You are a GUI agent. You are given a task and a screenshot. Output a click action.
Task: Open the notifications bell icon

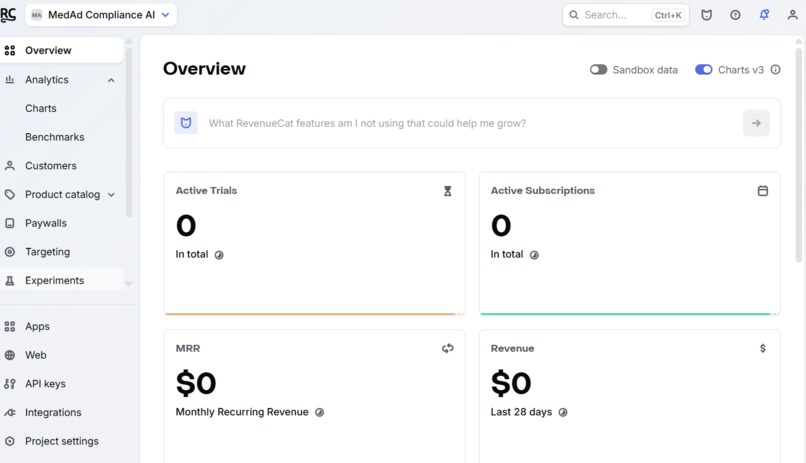764,15
